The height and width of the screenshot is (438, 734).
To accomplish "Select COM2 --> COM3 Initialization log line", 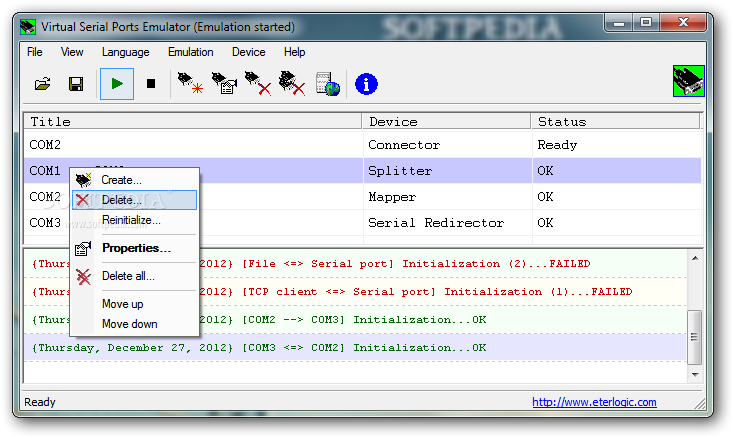I will tap(356, 320).
